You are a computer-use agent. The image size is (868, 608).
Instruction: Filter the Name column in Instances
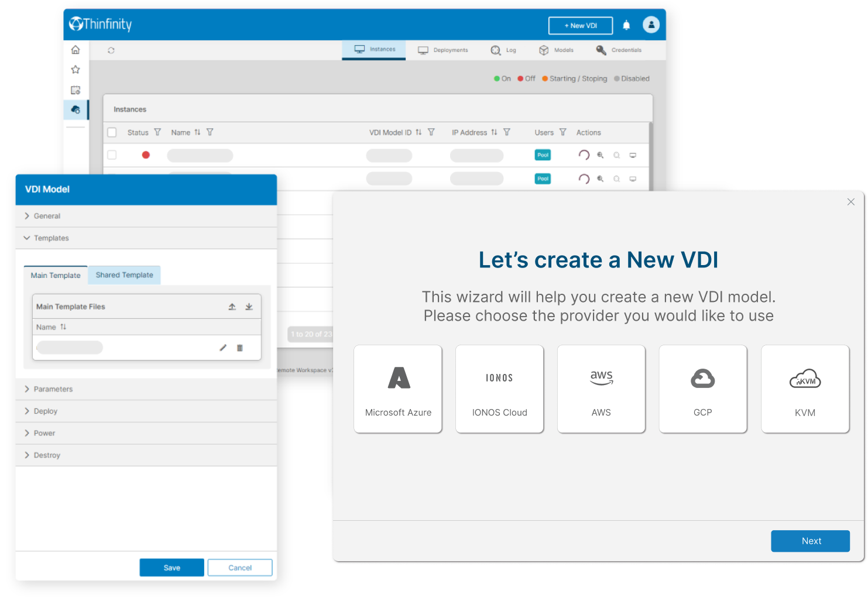[210, 132]
